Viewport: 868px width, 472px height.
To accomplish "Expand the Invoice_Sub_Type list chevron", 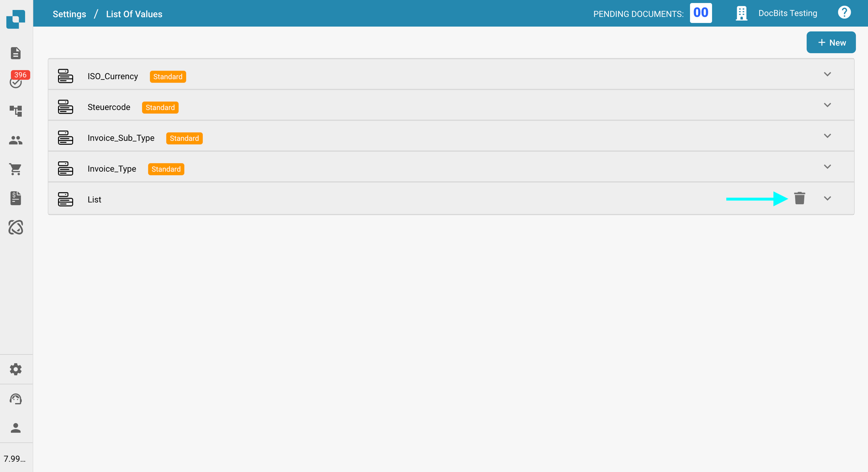I will (x=827, y=136).
